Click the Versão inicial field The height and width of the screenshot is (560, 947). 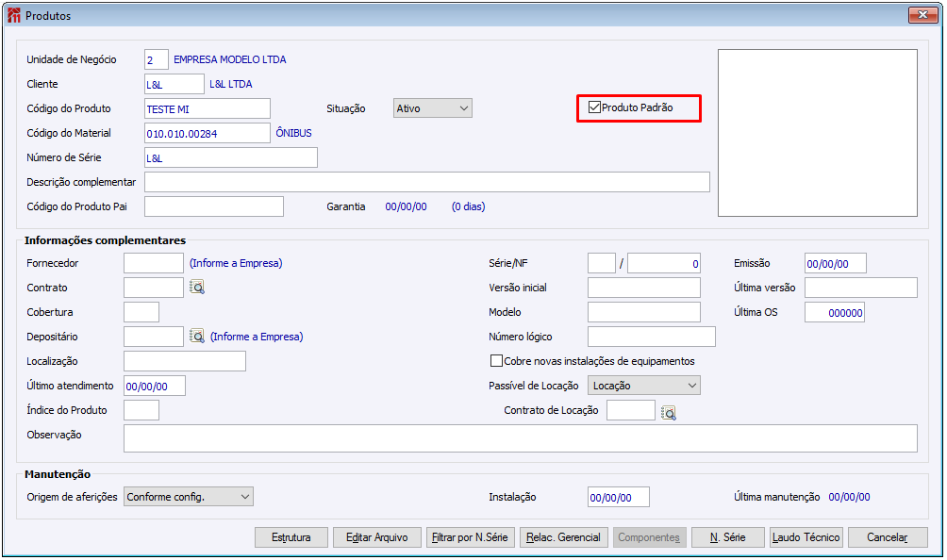coord(644,288)
